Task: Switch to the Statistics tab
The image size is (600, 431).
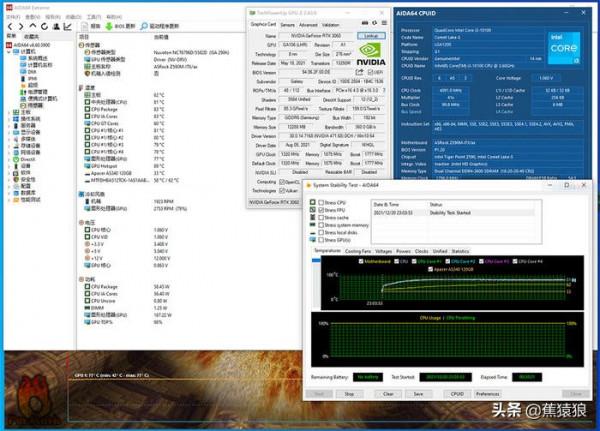Action: pos(460,251)
